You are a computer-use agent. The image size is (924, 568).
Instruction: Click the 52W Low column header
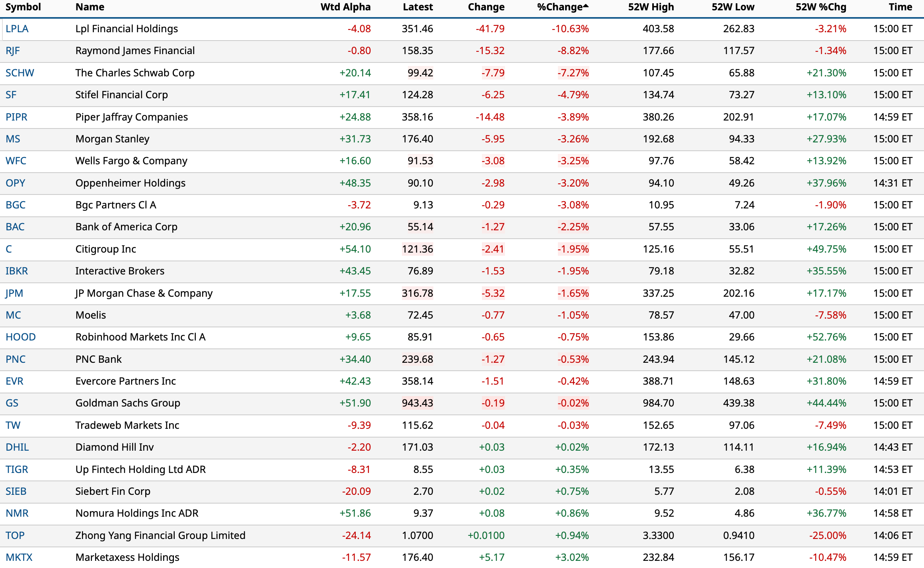(x=733, y=7)
